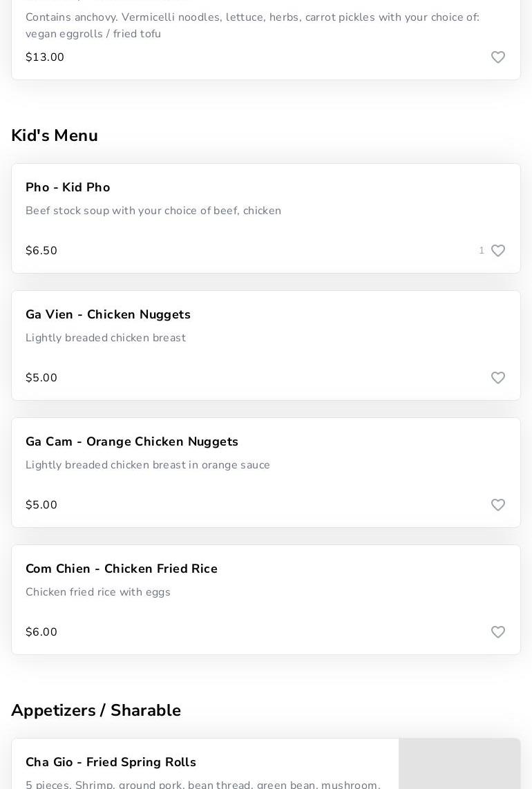Click "Lightly breaded chicken breast in orange sauce" text
This screenshot has width=532, height=789.
[148, 465]
